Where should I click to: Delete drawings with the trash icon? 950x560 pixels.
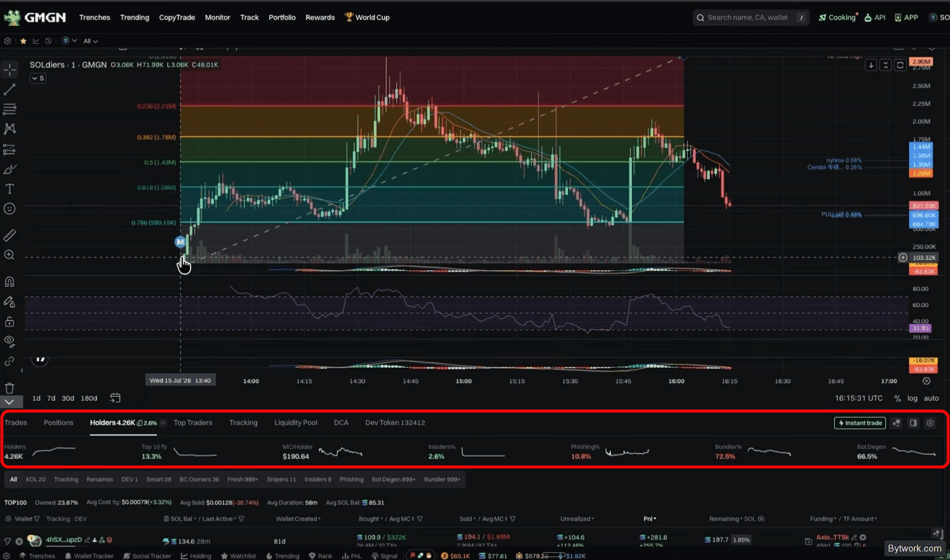(x=10, y=388)
